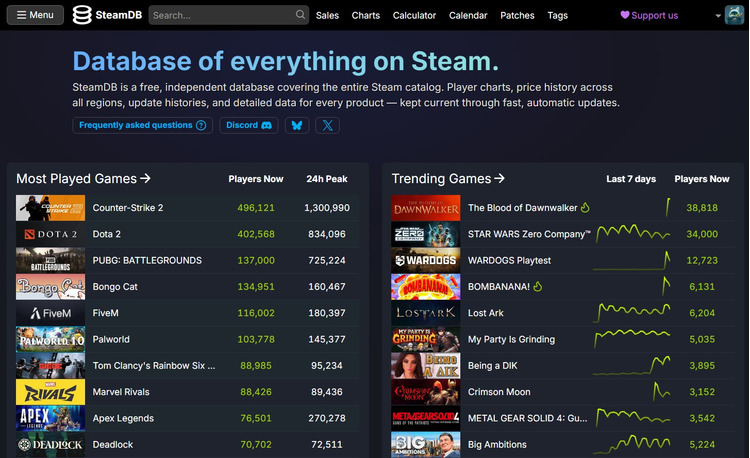Open the Calculator nav item
This screenshot has height=458, width=750.
(414, 15)
